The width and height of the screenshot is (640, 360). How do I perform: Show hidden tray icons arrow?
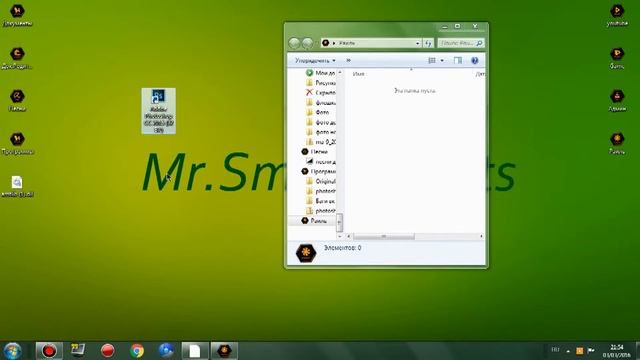tap(568, 351)
